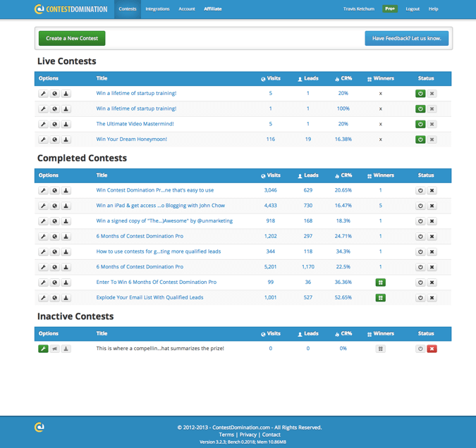Click the green wrench icon of the inactive contest
476x448 pixels.
pos(44,349)
